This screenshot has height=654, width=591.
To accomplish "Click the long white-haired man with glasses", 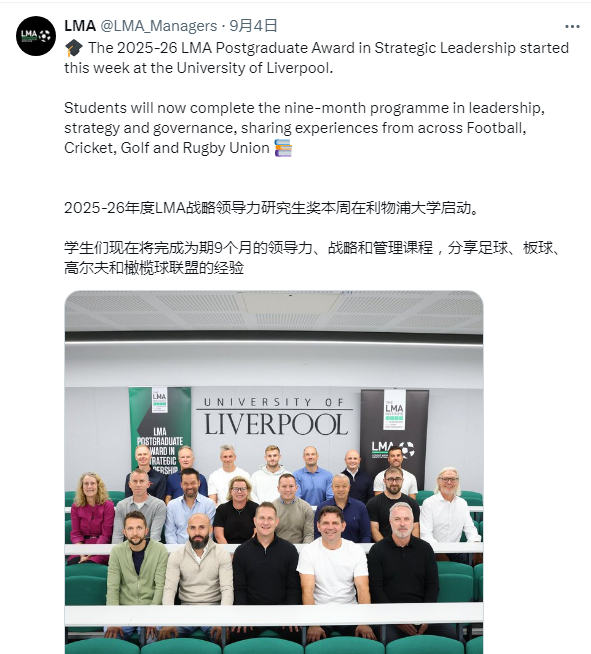I will tap(448, 507).
